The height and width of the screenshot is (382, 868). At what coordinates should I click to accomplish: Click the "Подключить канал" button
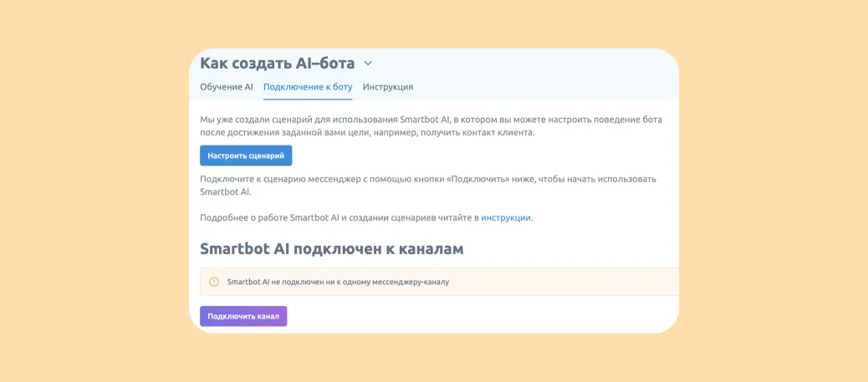(x=243, y=316)
